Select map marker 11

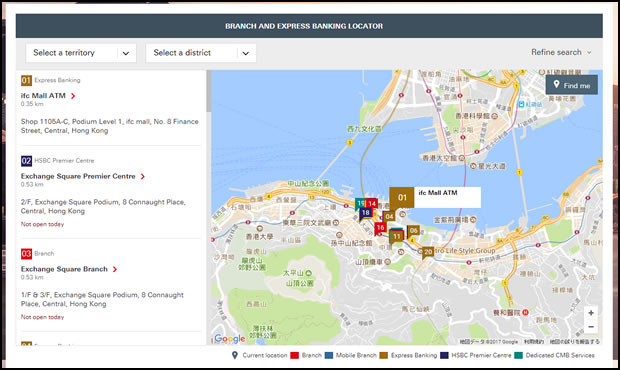[x=397, y=236]
